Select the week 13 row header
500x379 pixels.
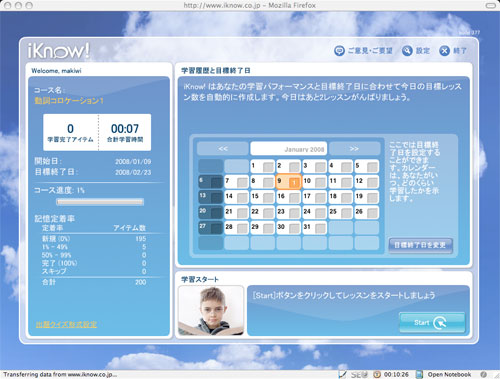pyautogui.click(x=210, y=197)
